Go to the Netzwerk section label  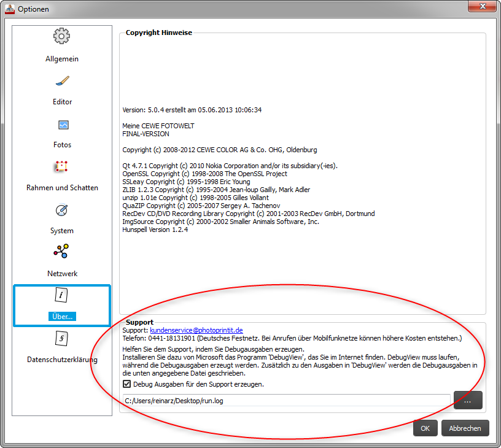click(62, 273)
